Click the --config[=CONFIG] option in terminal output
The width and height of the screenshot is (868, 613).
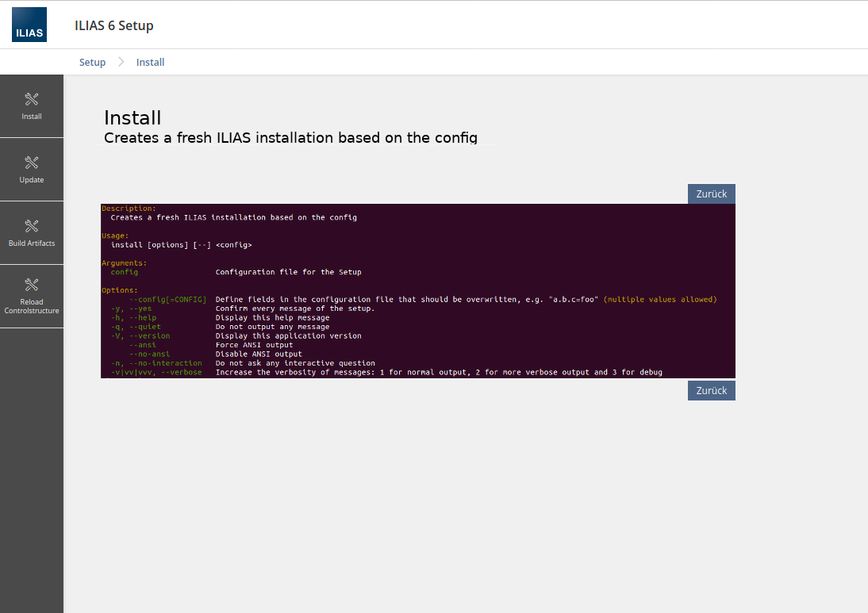pos(167,300)
